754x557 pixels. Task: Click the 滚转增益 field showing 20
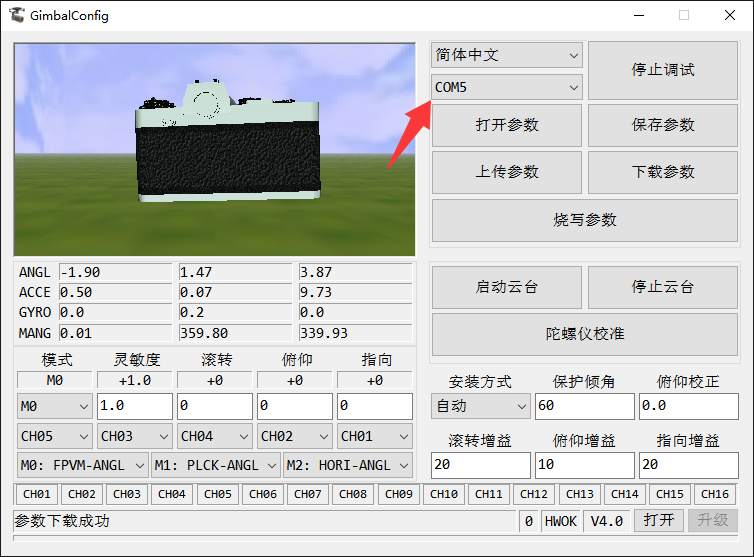point(481,465)
